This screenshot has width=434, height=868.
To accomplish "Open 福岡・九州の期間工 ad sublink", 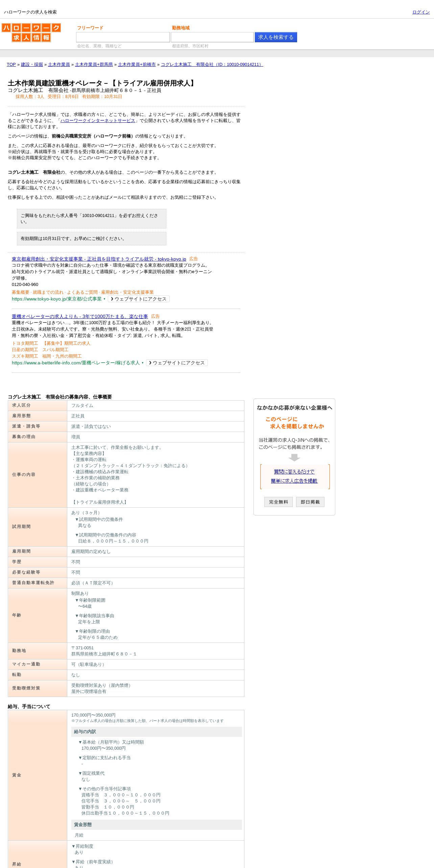I will 62,356.
